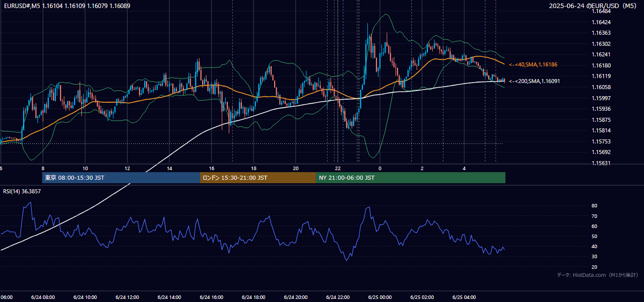This screenshot has width=644, height=302.
Task: Click RSI scale value 50
Action: point(595,236)
